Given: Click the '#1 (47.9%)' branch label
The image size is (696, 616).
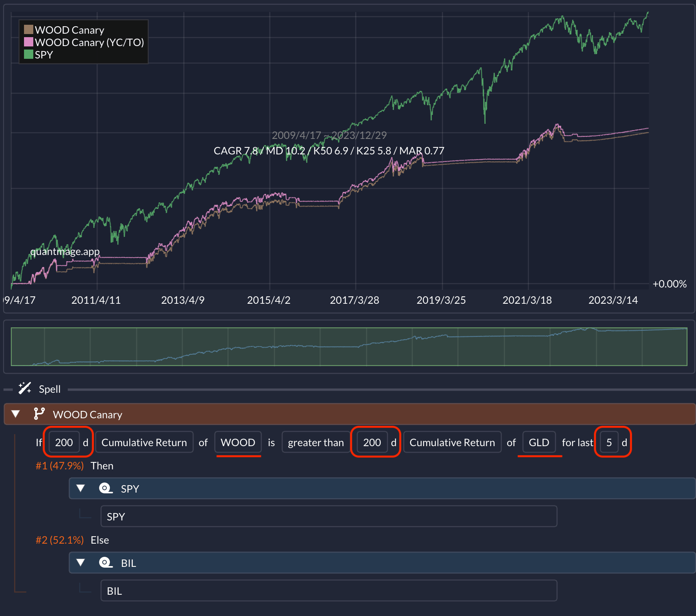Looking at the screenshot, I should 60,465.
